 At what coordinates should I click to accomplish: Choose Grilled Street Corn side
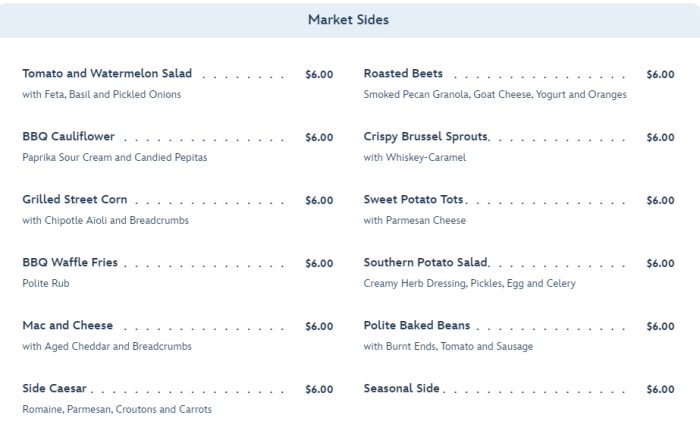point(74,200)
